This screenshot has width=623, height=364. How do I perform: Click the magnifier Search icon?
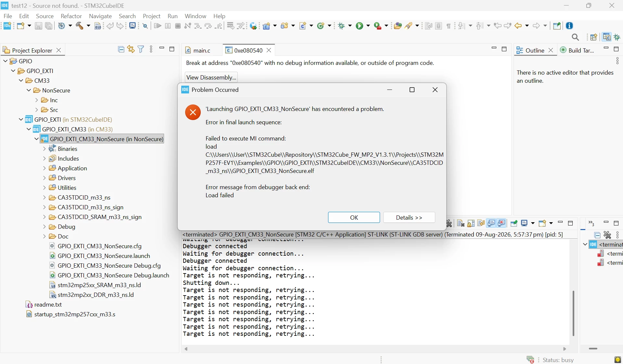575,37
